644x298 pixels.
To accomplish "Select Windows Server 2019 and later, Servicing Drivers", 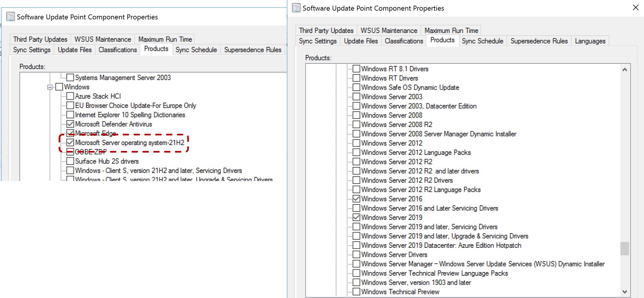I will 429,227.
